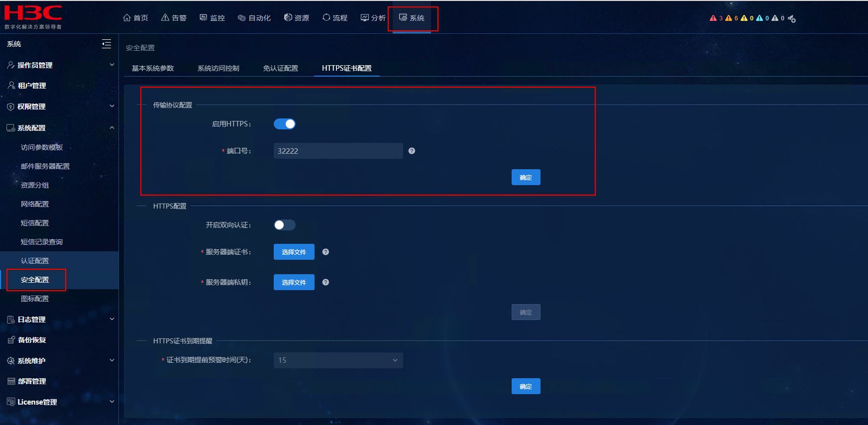Open the certificate expiry warning days dropdown
The width and height of the screenshot is (868, 425).
(338, 360)
